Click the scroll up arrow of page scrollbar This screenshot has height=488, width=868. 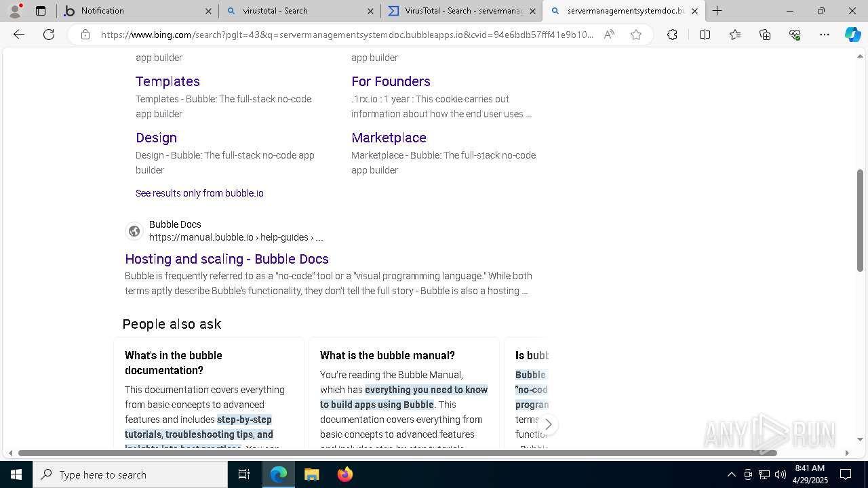[x=860, y=56]
